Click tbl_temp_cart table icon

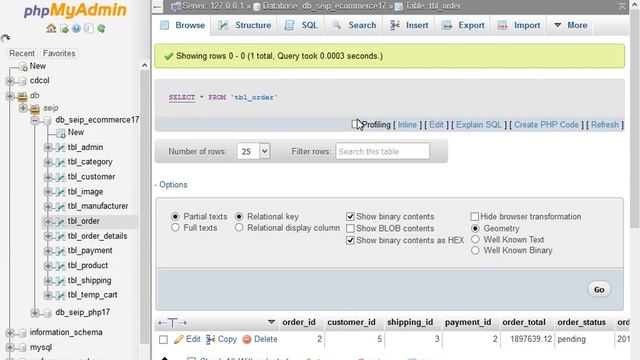60,295
